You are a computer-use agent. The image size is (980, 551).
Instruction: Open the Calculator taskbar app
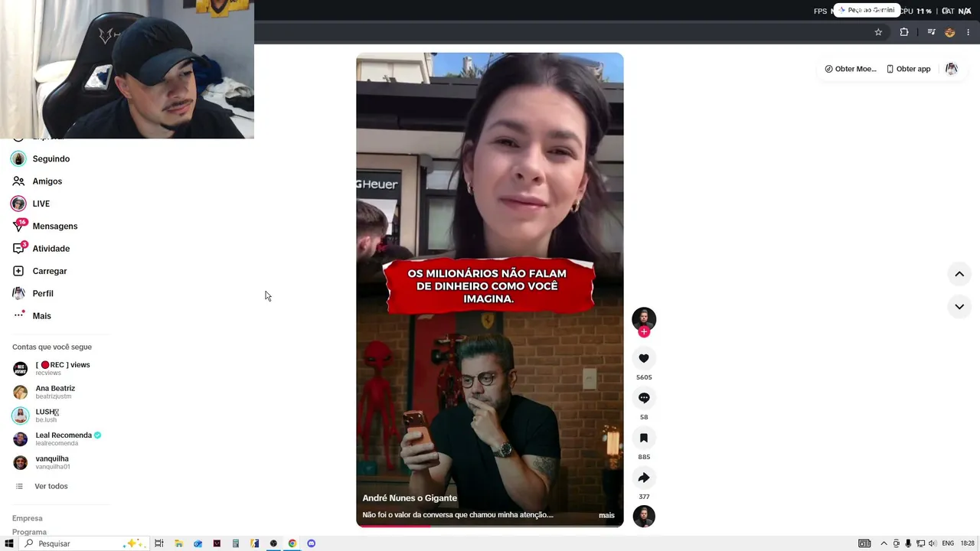click(236, 543)
